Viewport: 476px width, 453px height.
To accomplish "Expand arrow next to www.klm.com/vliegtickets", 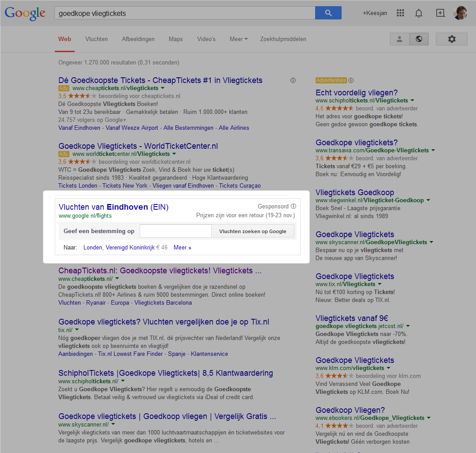I will (388, 368).
